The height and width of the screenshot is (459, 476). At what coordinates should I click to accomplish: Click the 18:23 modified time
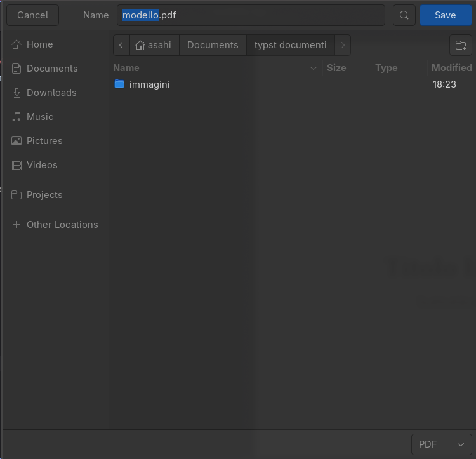(444, 84)
